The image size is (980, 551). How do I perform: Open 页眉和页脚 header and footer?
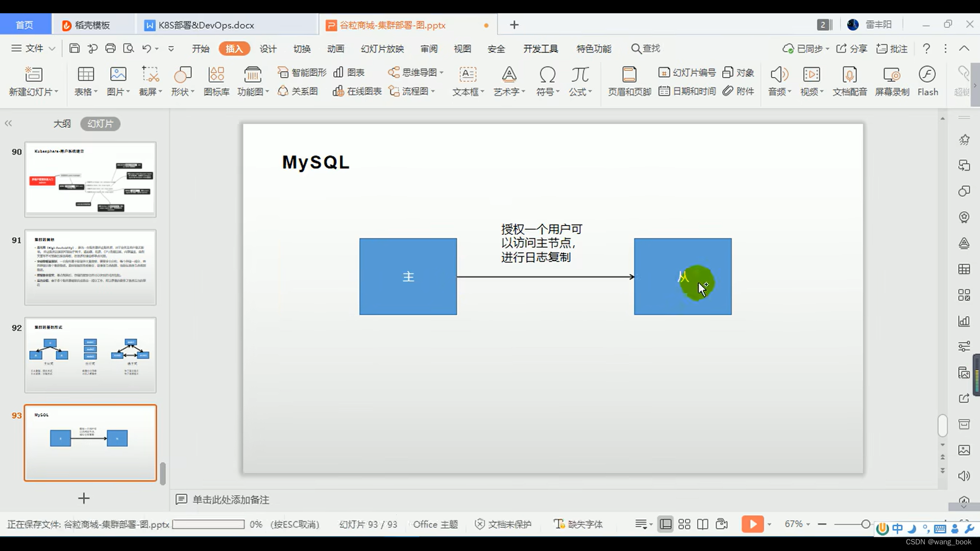pos(629,81)
